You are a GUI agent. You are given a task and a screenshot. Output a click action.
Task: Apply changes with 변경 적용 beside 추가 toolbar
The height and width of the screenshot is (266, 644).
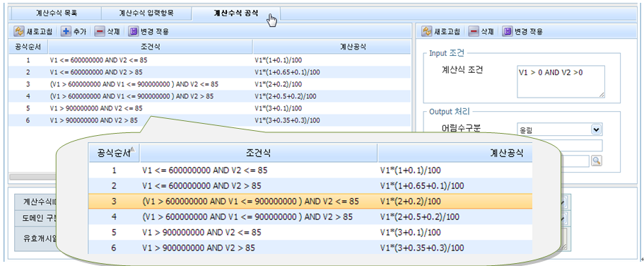[x=148, y=31]
